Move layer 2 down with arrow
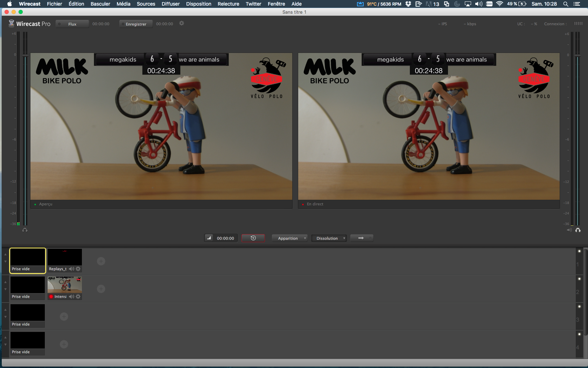 pyautogui.click(x=5, y=289)
